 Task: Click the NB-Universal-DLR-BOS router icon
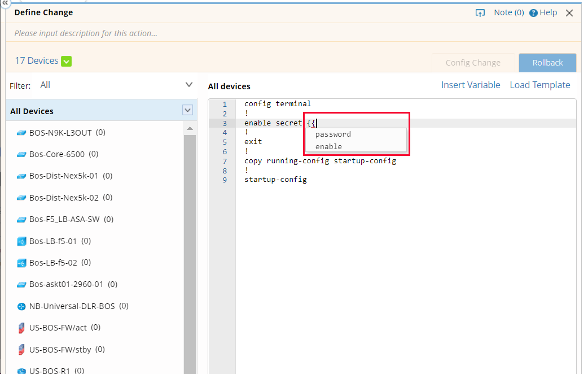coord(21,306)
